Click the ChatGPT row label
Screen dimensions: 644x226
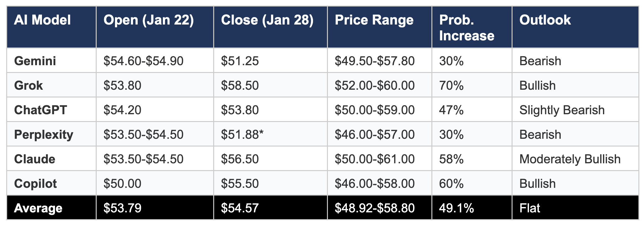click(40, 110)
